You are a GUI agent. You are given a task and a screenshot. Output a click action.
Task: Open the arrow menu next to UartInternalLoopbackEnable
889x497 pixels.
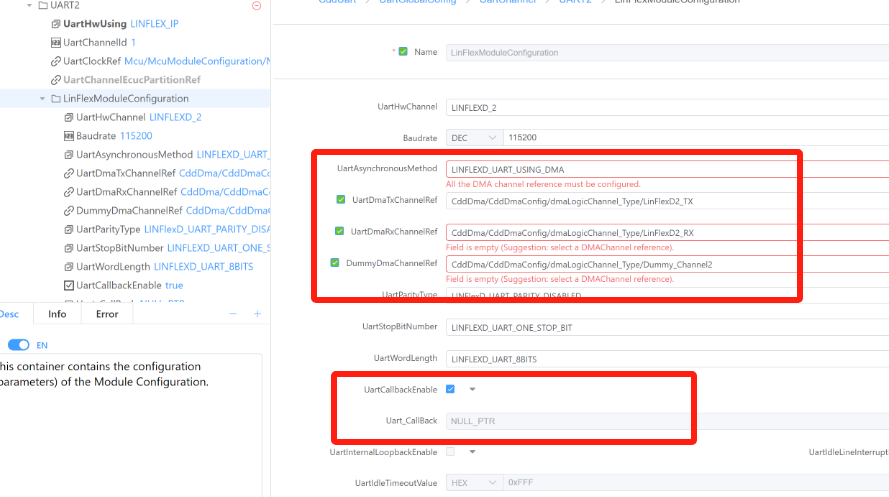tap(472, 452)
